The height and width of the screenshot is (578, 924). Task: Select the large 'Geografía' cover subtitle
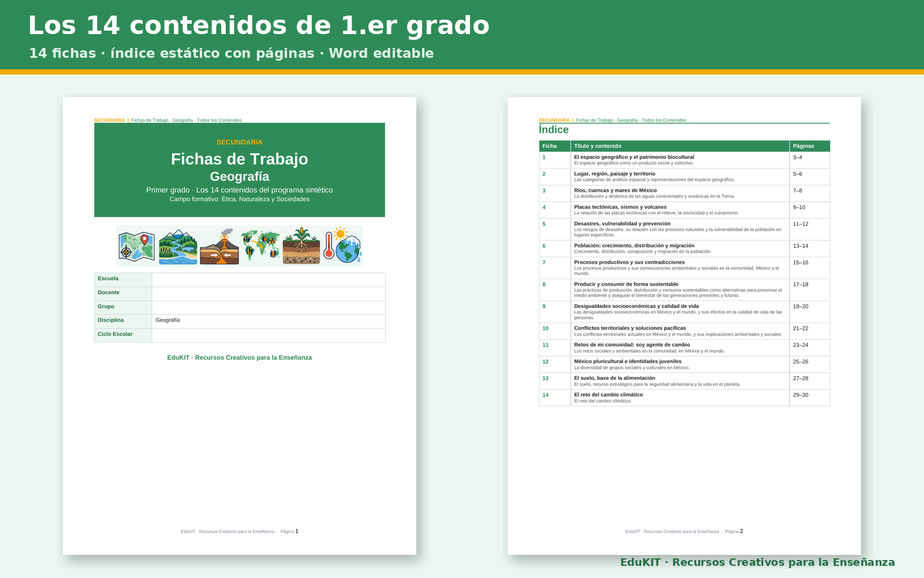coord(240,176)
